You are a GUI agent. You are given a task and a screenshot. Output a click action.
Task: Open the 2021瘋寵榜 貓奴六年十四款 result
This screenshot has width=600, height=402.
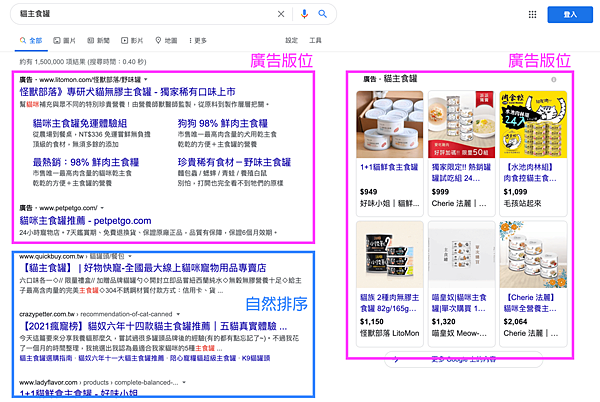point(153,326)
